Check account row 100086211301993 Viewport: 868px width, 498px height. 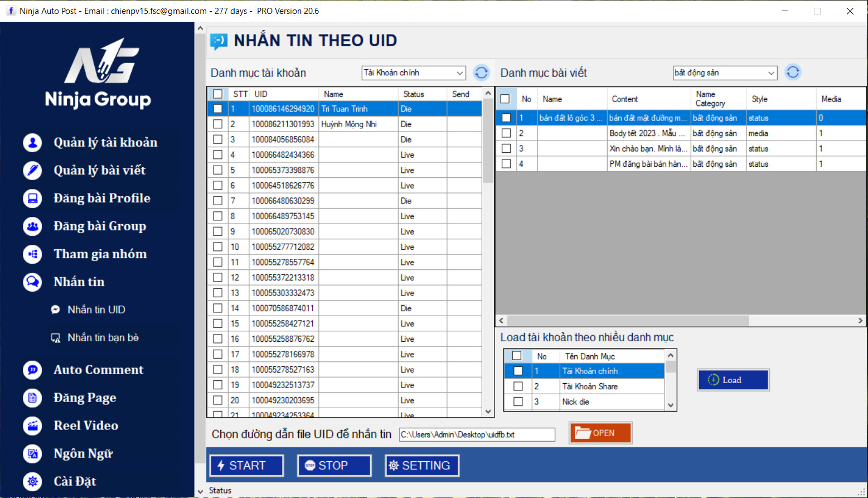218,124
